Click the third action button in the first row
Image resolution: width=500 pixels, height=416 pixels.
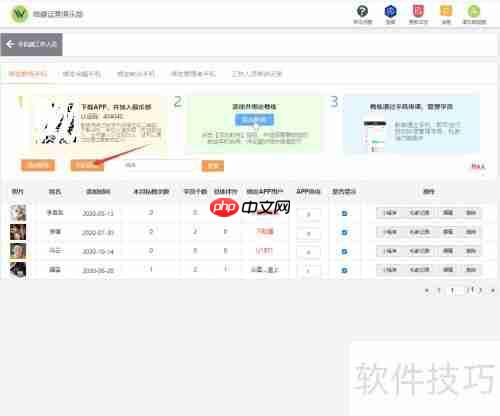pyautogui.click(x=448, y=213)
